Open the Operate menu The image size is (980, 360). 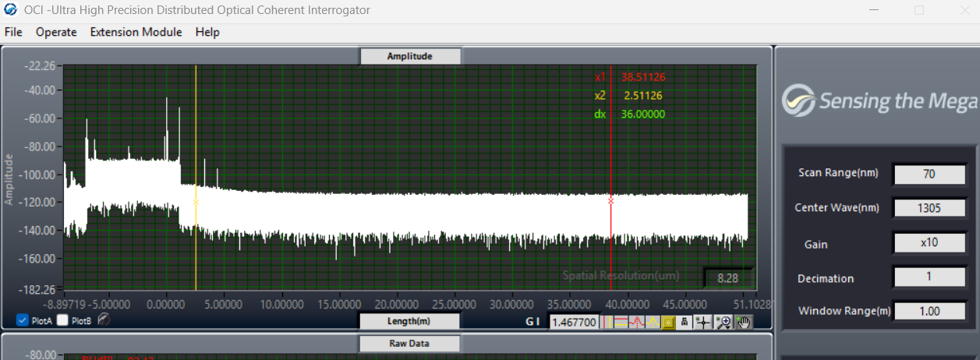pyautogui.click(x=56, y=32)
